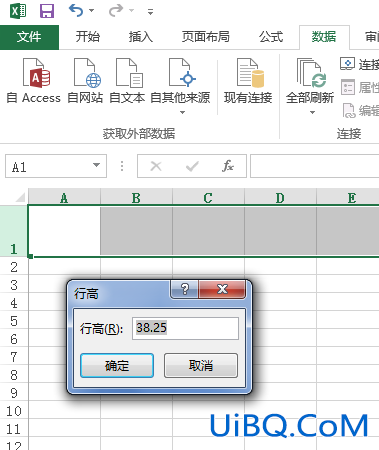Click the 属性 icon in the ribbon
Viewport: 379px width, 450px height.
click(x=348, y=87)
